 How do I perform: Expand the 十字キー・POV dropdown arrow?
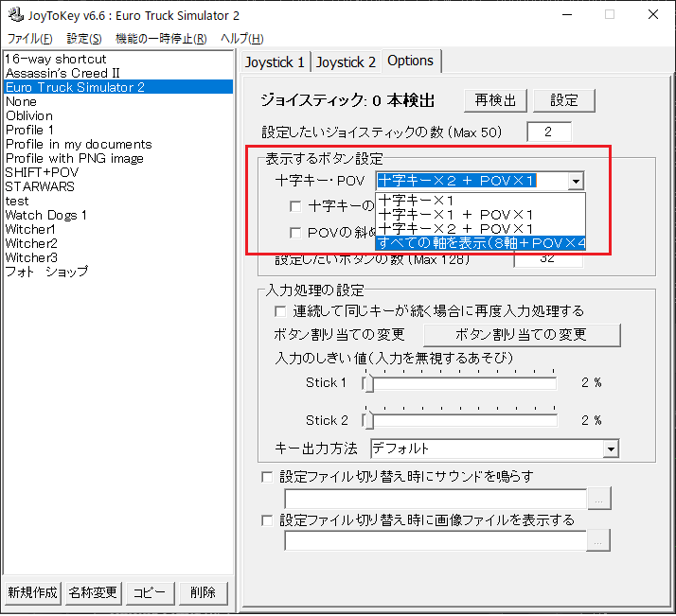576,181
